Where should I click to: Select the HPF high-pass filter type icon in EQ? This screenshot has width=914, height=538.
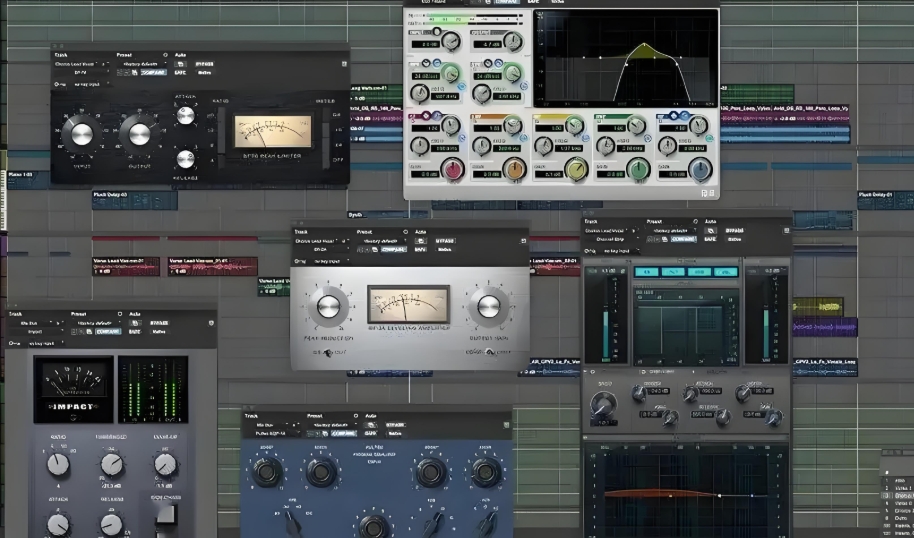click(437, 63)
